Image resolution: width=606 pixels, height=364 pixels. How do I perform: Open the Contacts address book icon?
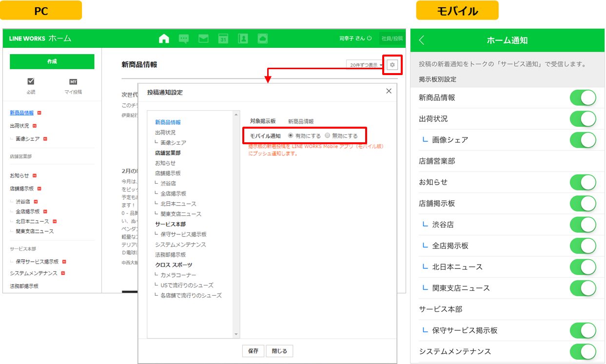coord(242,39)
